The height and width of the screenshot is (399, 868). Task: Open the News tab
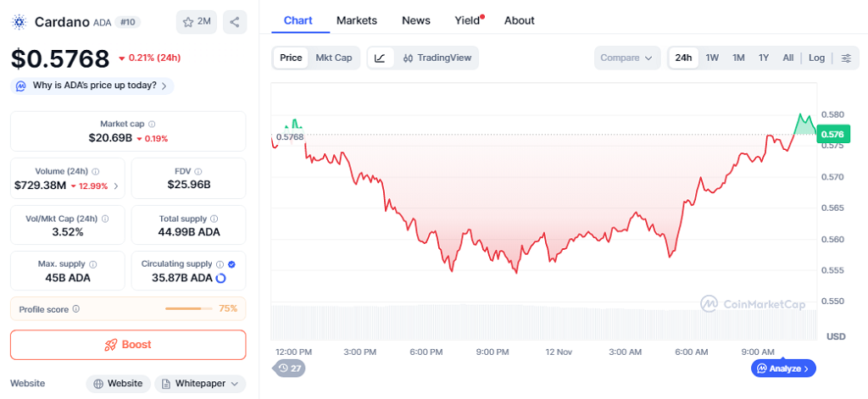click(416, 20)
